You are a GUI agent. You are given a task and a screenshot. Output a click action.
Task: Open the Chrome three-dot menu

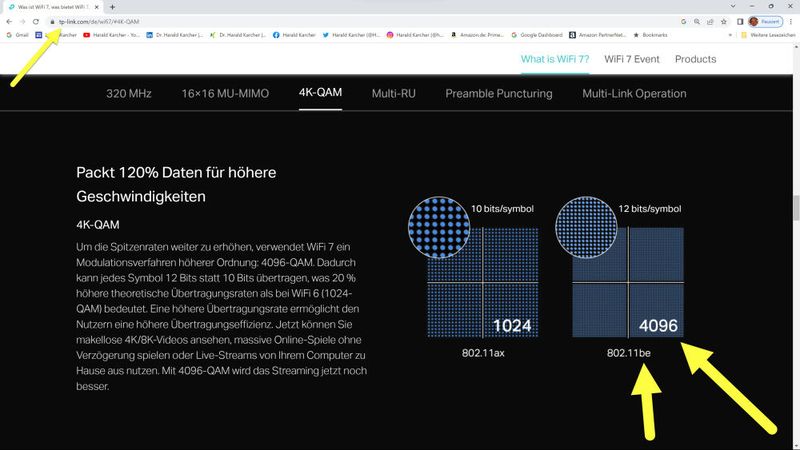791,21
